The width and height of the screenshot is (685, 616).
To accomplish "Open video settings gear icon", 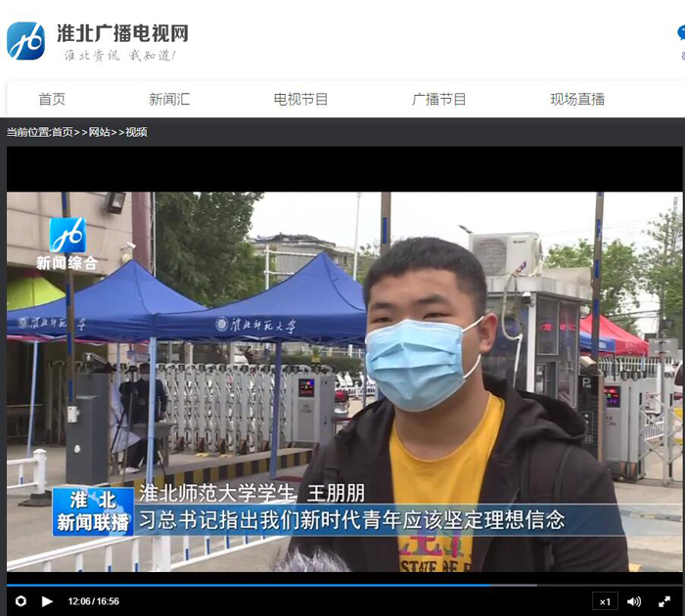I will pyautogui.click(x=21, y=601).
